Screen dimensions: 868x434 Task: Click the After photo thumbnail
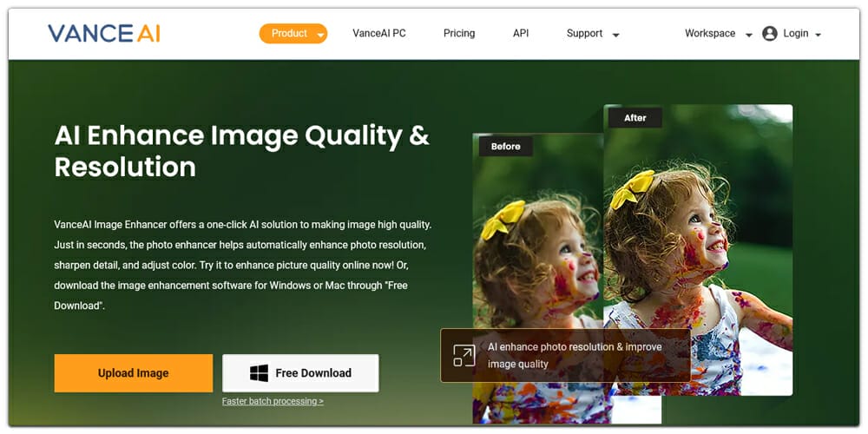(x=698, y=250)
